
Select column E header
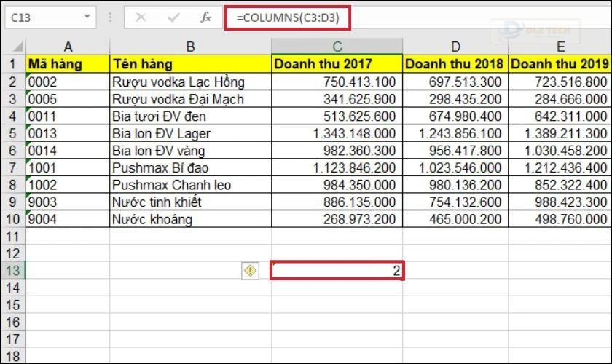point(560,47)
